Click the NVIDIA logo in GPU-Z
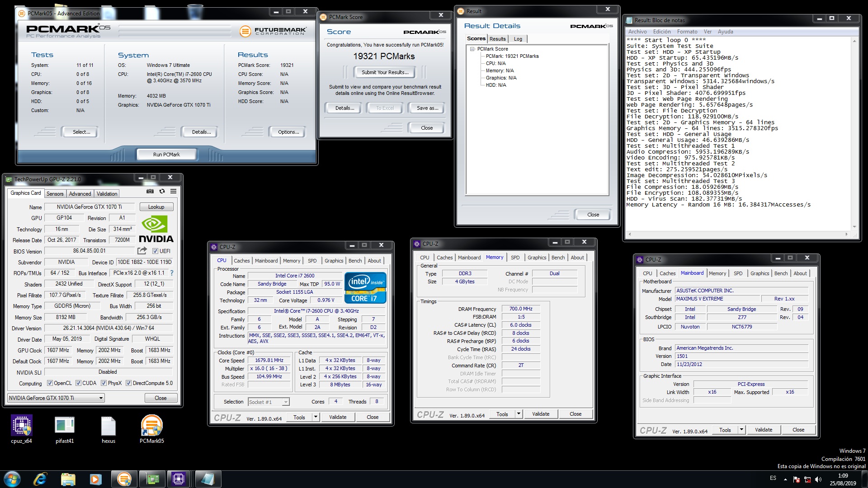Screen dimensions: 868x488 (156, 229)
